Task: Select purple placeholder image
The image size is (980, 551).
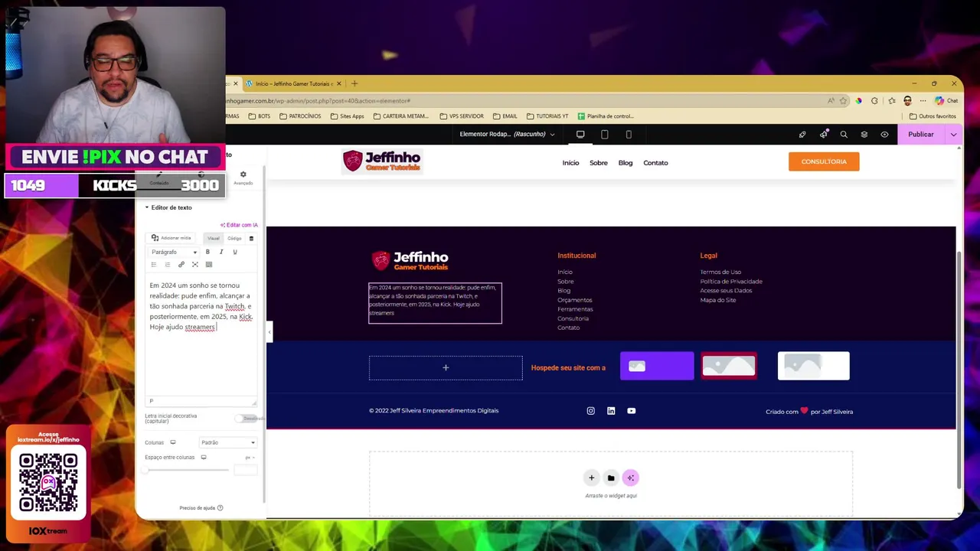Action: 657,366
